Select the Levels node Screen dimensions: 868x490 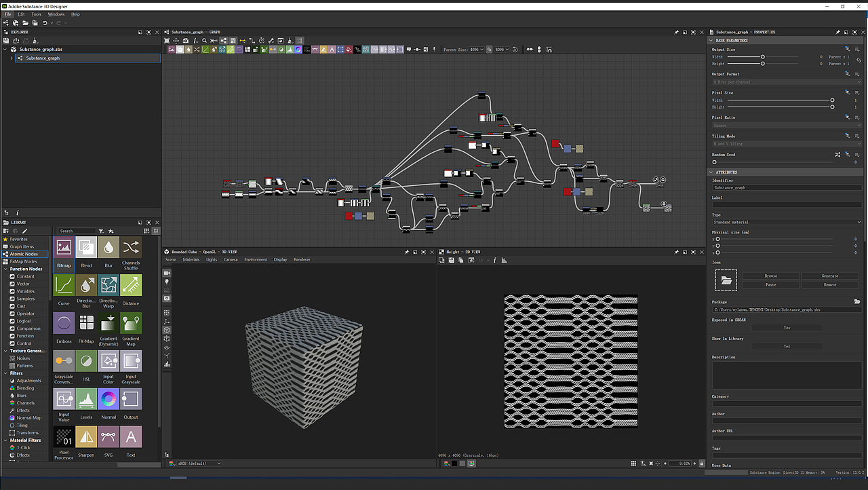tap(86, 399)
